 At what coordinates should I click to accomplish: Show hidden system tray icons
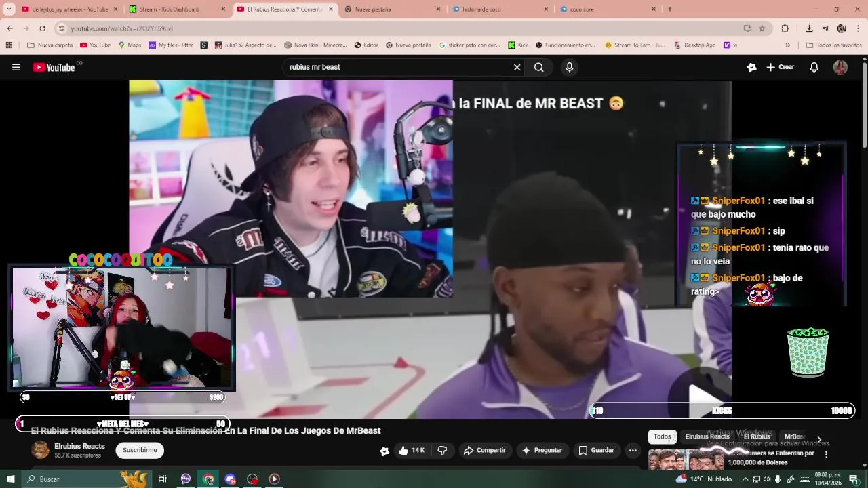click(x=744, y=479)
